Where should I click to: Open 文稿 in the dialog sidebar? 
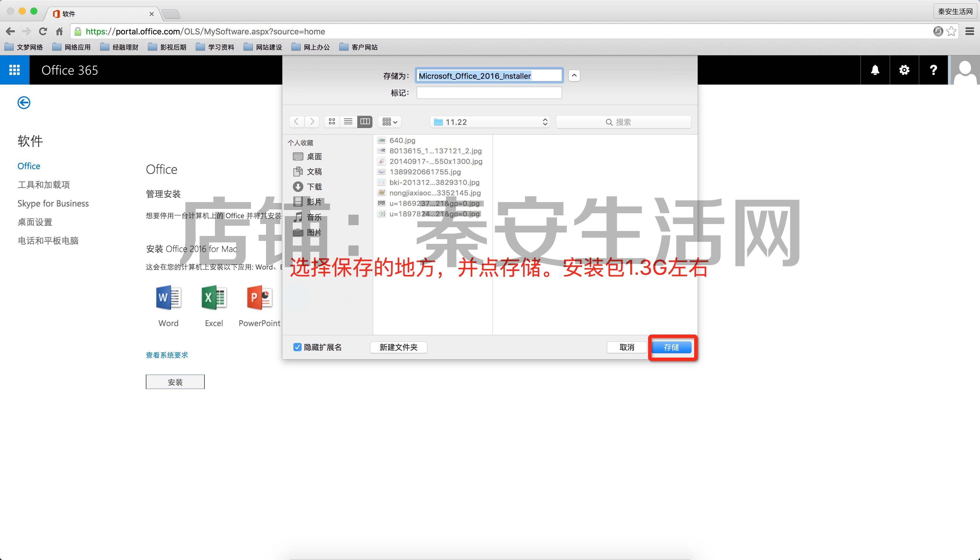pyautogui.click(x=308, y=171)
